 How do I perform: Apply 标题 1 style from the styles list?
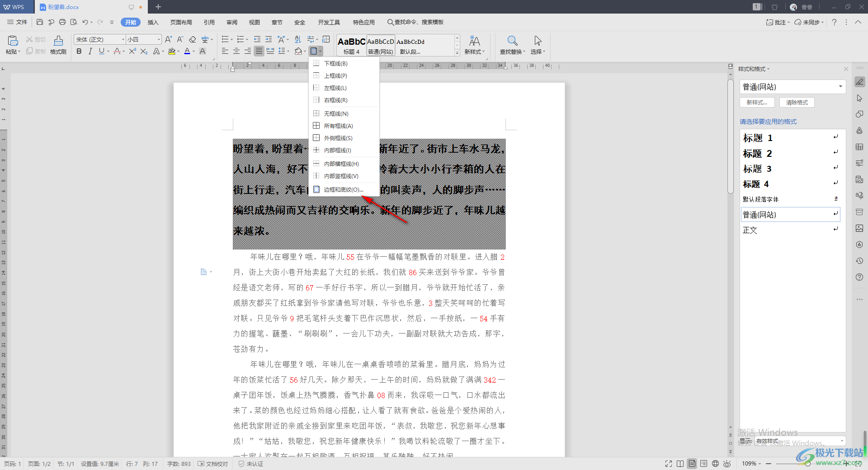pyautogui.click(x=791, y=137)
